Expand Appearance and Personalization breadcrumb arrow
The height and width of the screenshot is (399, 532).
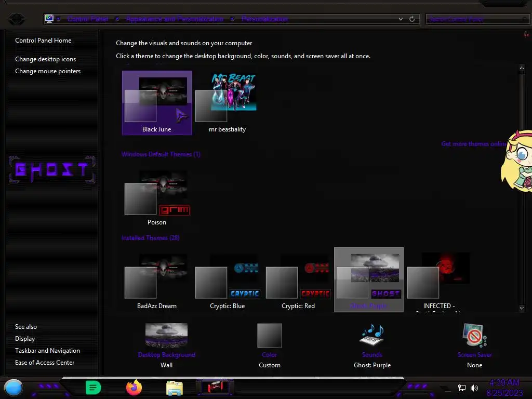(x=232, y=19)
